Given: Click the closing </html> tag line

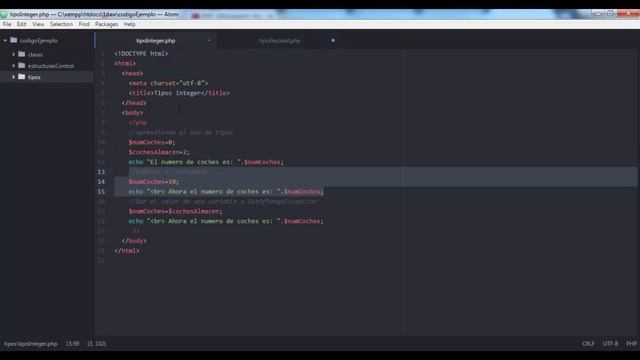Looking at the screenshot, I should click(127, 251).
